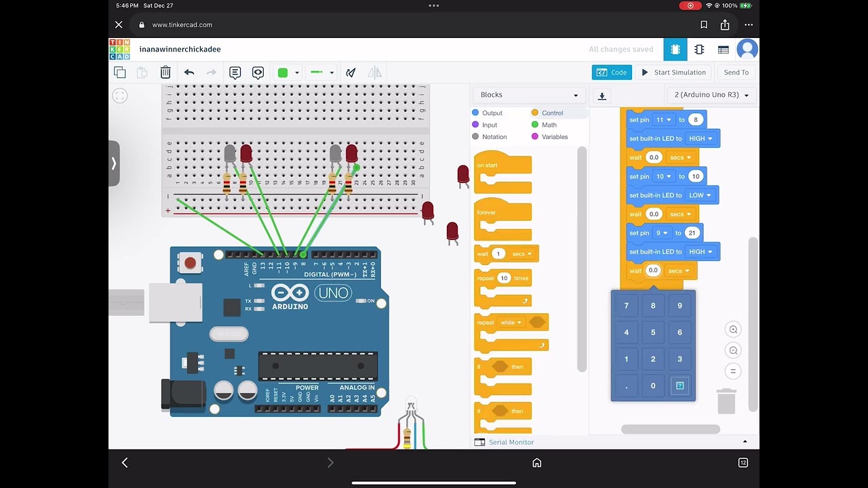The image size is (868, 488).
Task: Select the on start block in the palette
Action: 502,172
